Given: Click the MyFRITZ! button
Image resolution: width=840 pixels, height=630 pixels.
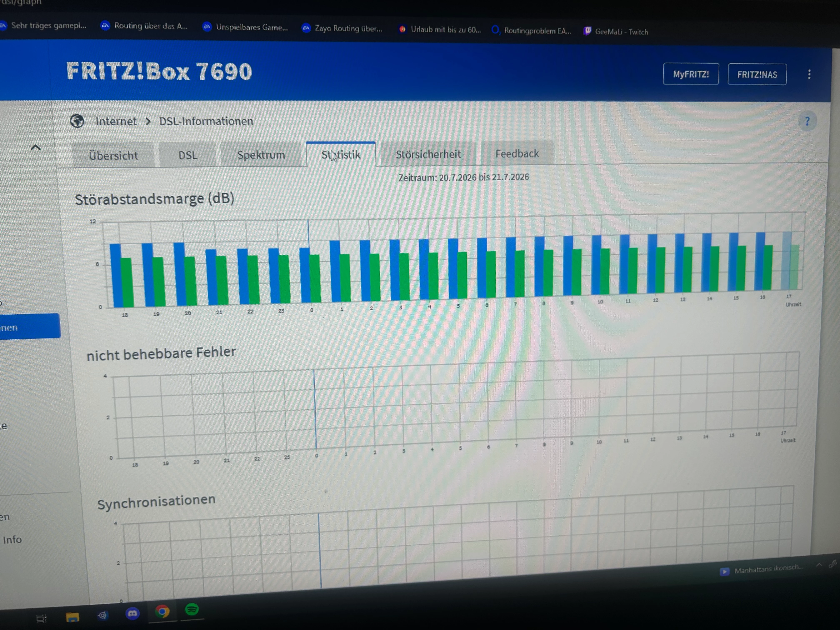Looking at the screenshot, I should tap(691, 74).
